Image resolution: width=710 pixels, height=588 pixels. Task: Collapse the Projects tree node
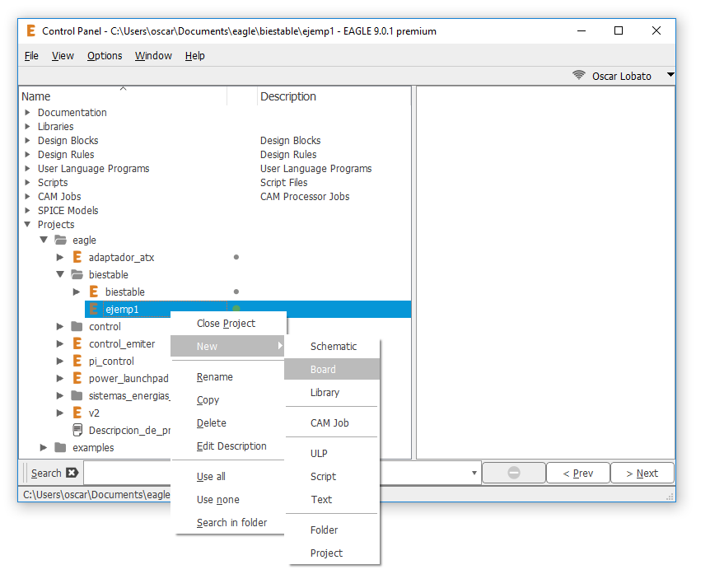[x=27, y=225]
